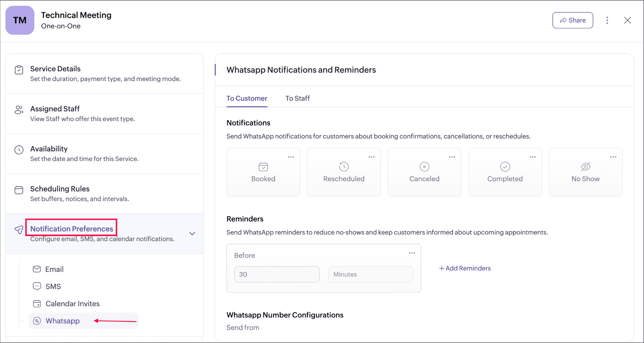The image size is (644, 343).
Task: Click the Canceled circle-x icon
Action: tap(424, 167)
